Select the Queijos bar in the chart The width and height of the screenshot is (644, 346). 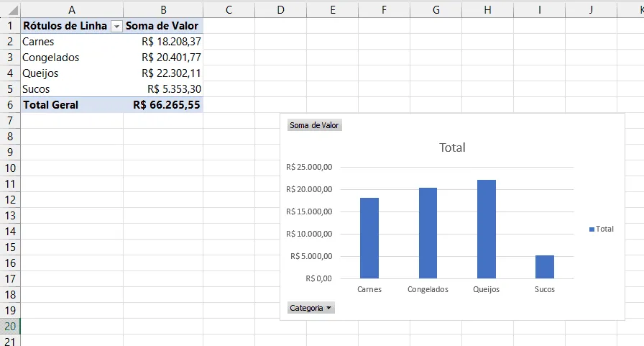487,229
